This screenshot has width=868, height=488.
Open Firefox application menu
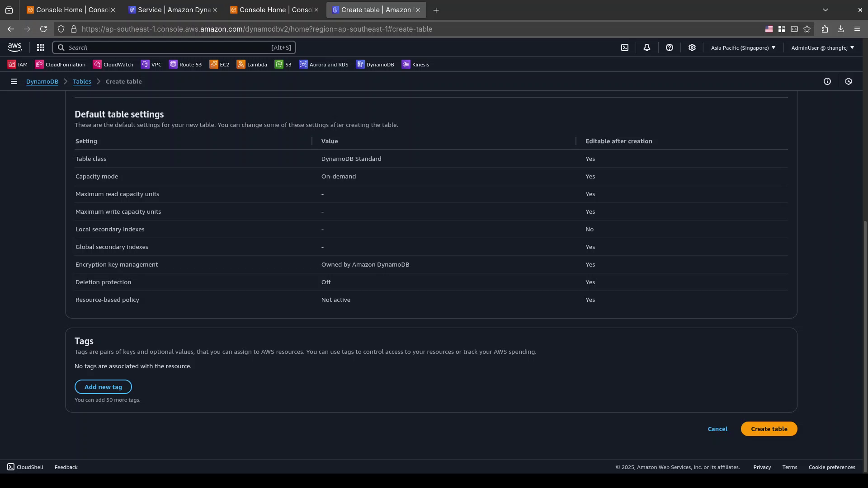tap(857, 29)
